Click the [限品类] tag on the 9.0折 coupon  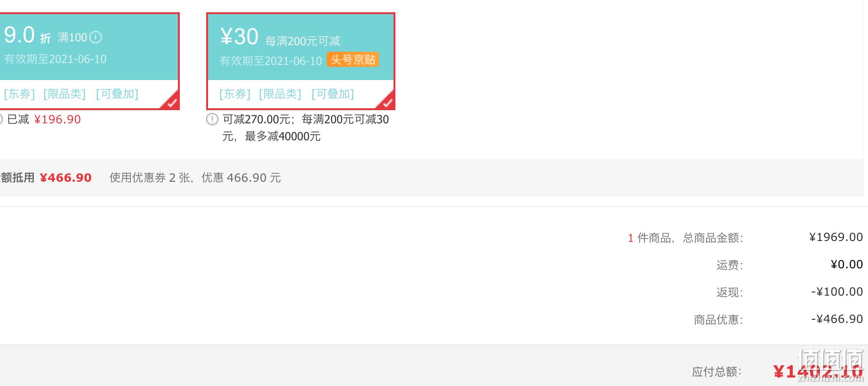(x=64, y=94)
